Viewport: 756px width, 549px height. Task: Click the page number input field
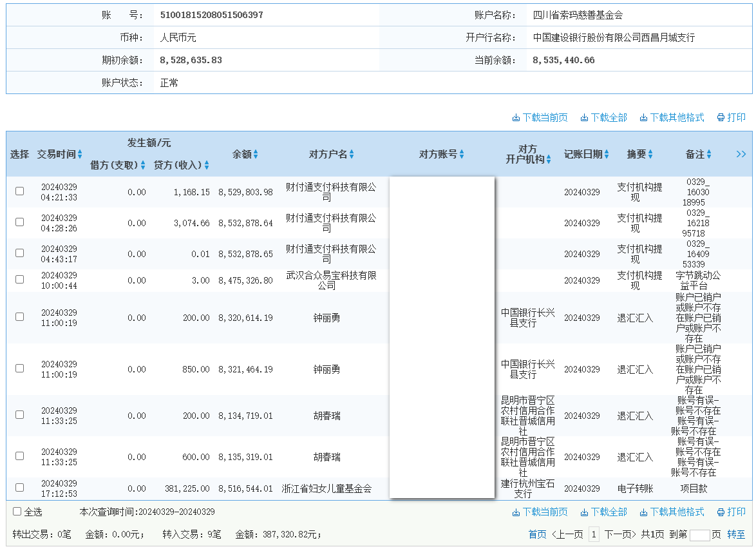point(699,535)
